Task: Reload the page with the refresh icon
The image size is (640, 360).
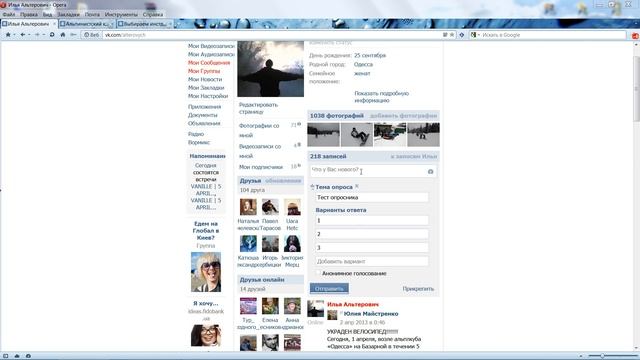Action: click(x=52, y=35)
